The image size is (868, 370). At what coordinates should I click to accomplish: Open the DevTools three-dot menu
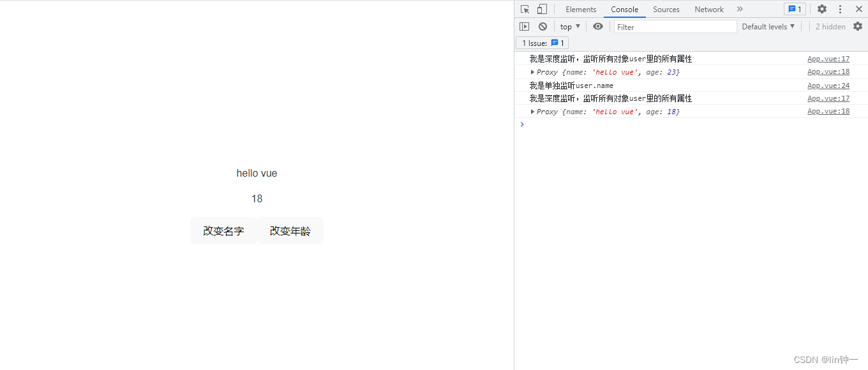(x=840, y=9)
